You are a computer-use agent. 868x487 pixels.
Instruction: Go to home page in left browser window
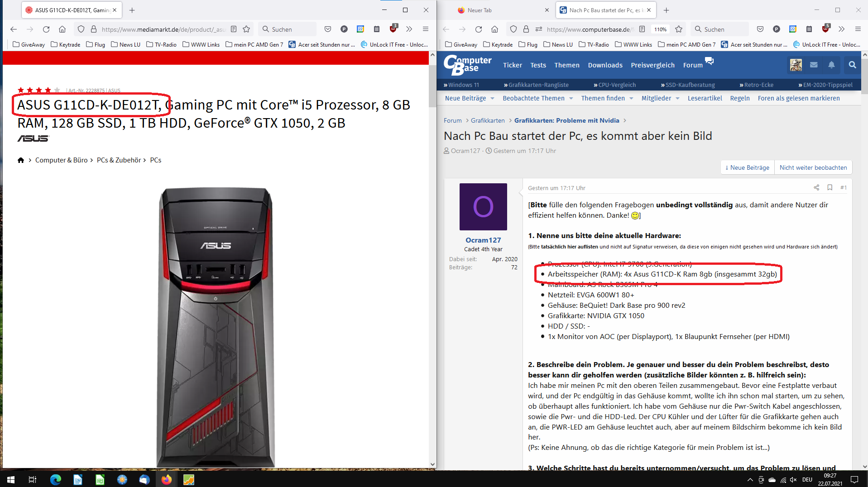point(62,29)
